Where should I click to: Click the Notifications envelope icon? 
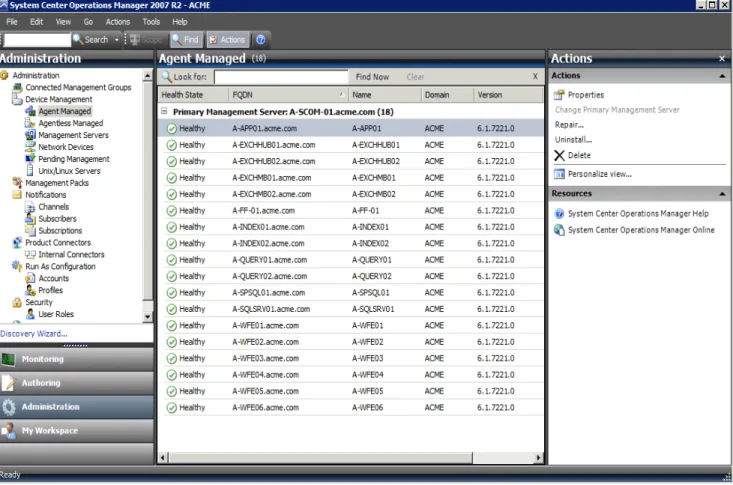[17, 195]
